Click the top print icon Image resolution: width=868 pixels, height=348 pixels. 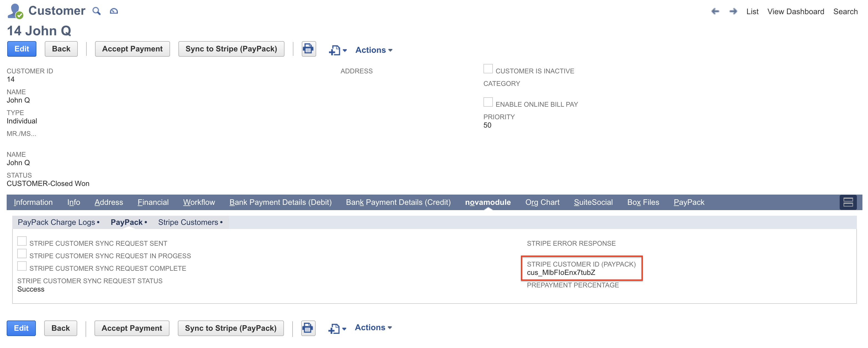point(308,49)
